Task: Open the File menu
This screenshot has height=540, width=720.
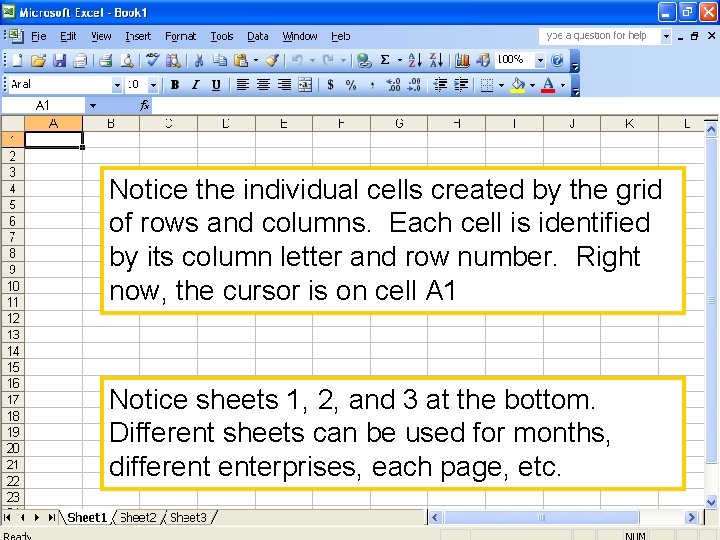Action: tap(39, 36)
